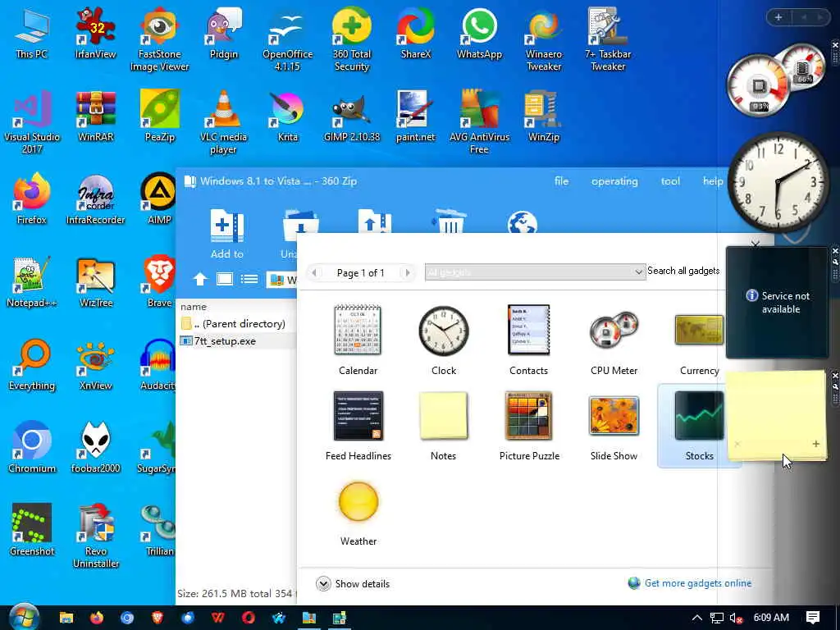Open the 7+ Taskbar Tweaker shortcut
840x630 pixels.
[608, 39]
